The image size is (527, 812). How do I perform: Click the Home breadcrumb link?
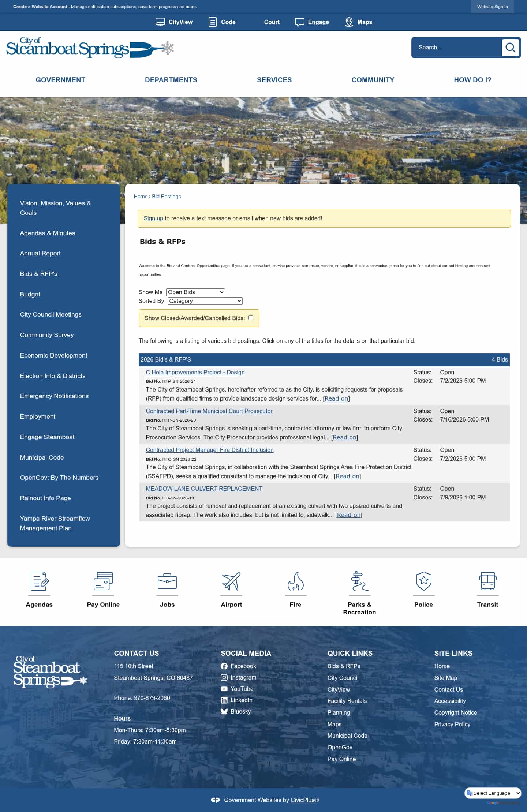pos(141,197)
